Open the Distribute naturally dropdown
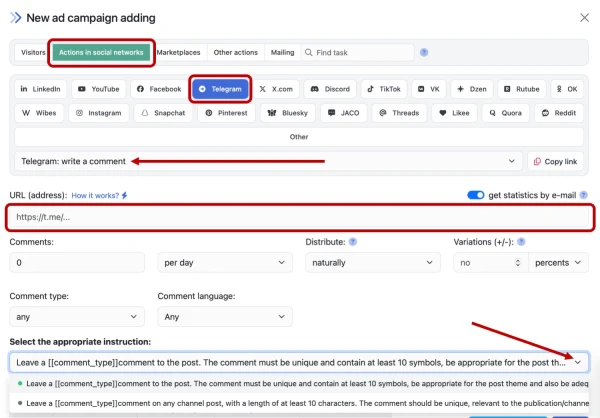Screen dimensions: 600x418 (368, 262)
